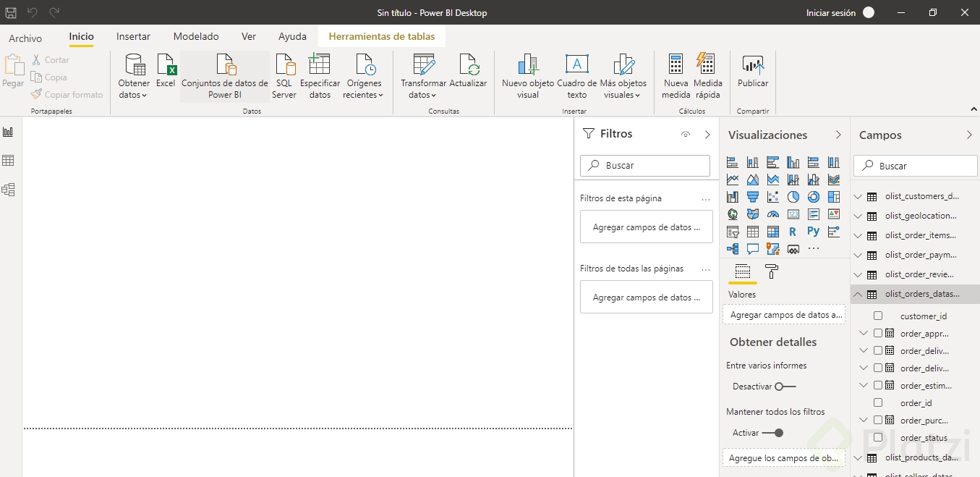This screenshot has width=980, height=477.
Task: Select the map visualization
Action: (732, 214)
